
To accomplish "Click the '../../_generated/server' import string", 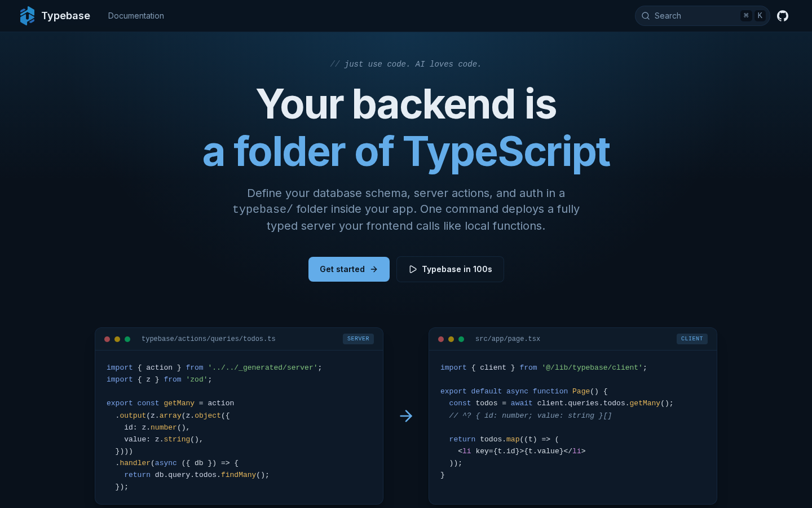I will pos(263,367).
